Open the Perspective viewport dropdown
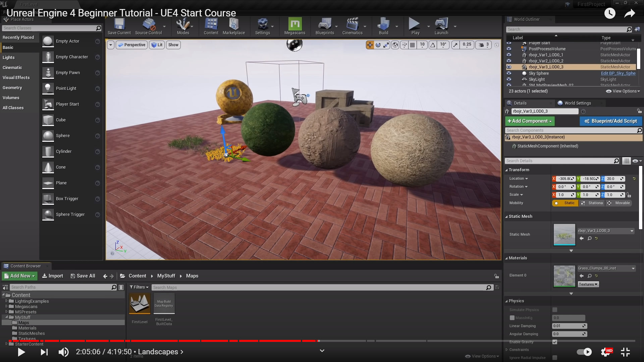Viewport: 644px width, 362px height. [x=132, y=45]
